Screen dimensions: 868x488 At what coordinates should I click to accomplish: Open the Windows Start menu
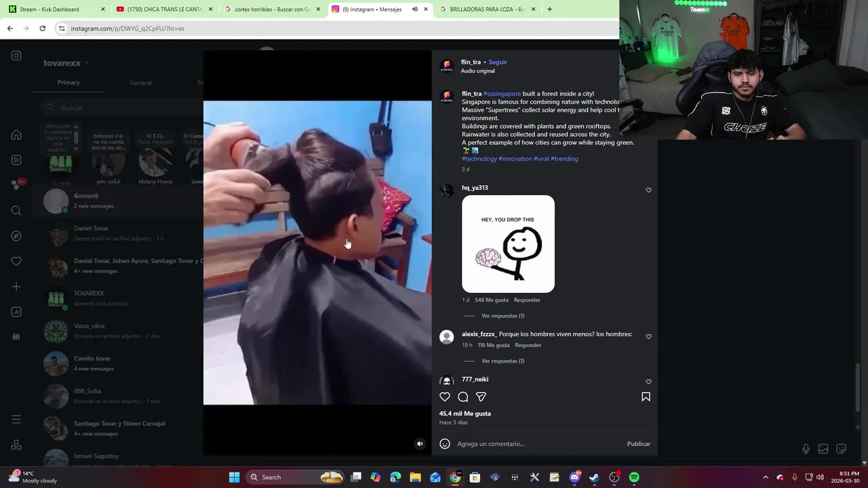(x=234, y=477)
